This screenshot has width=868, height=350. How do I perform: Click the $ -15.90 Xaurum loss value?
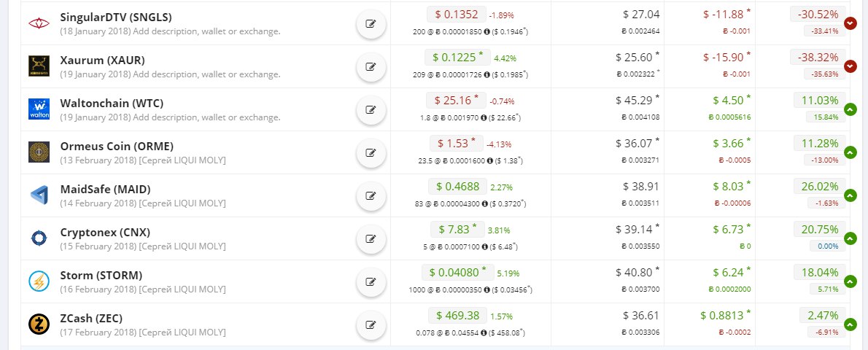[727, 57]
